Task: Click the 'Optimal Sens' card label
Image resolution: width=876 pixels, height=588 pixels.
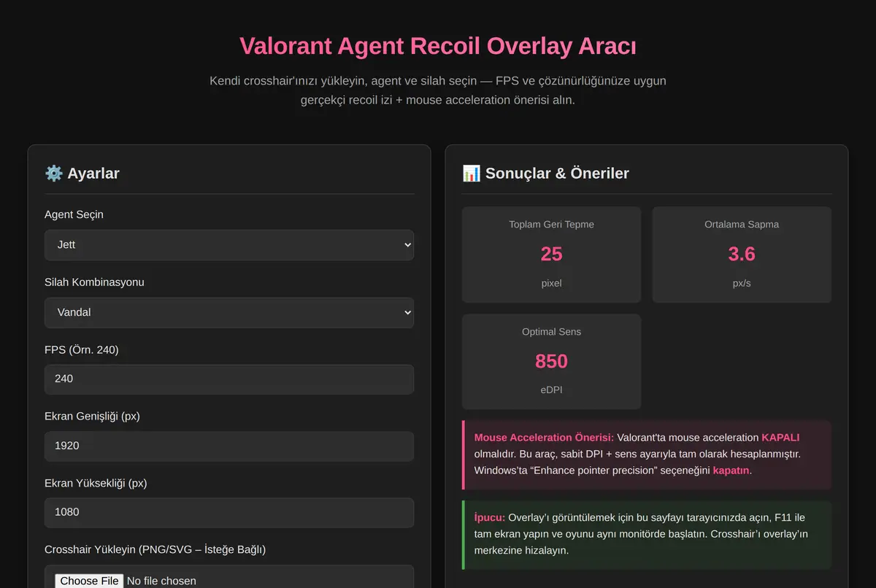Action: [x=551, y=332]
